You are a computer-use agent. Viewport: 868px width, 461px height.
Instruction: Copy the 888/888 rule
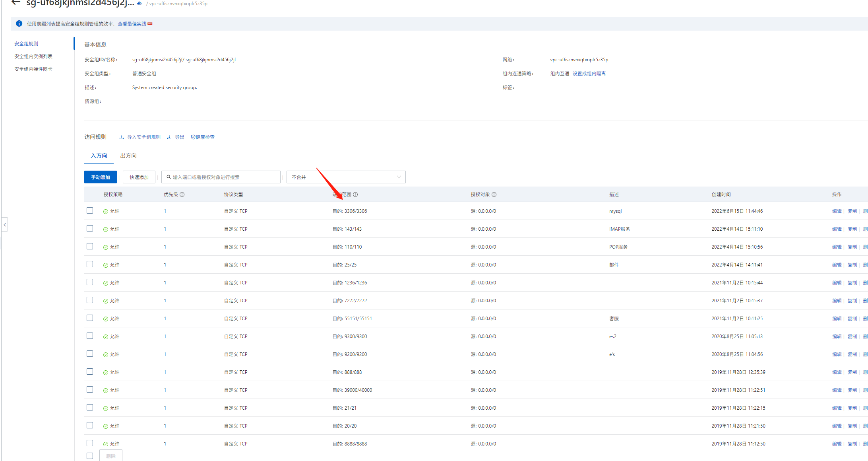[852, 372]
